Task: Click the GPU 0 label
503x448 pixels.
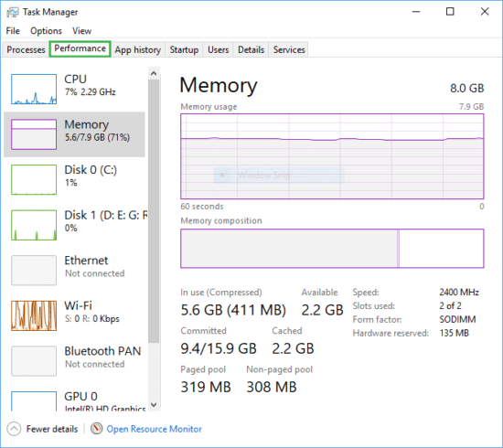Action: 80,397
